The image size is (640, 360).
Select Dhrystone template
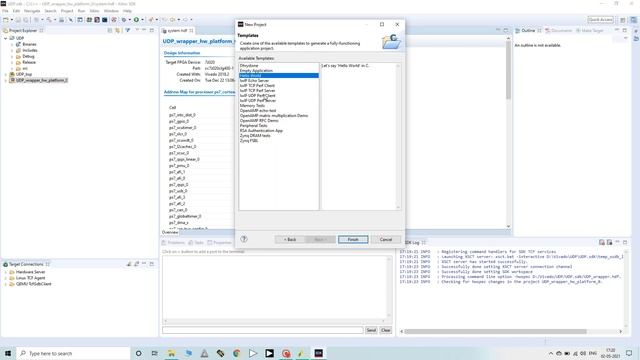279,65
